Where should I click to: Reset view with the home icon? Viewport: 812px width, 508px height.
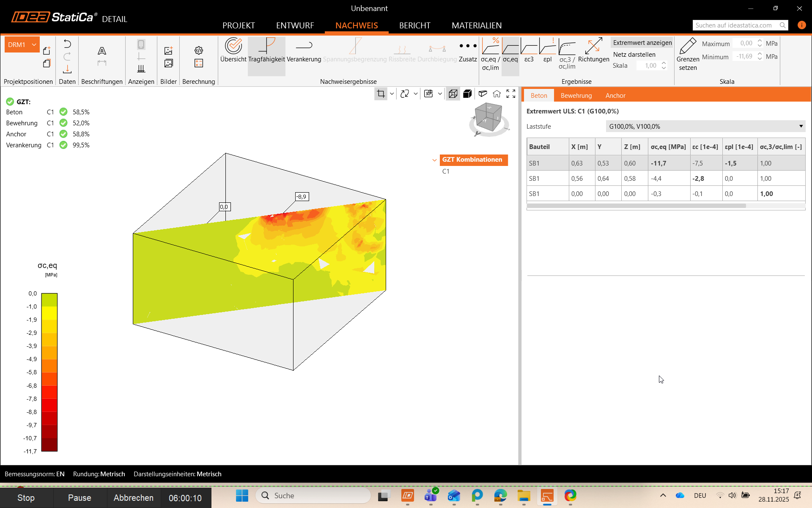pos(497,94)
